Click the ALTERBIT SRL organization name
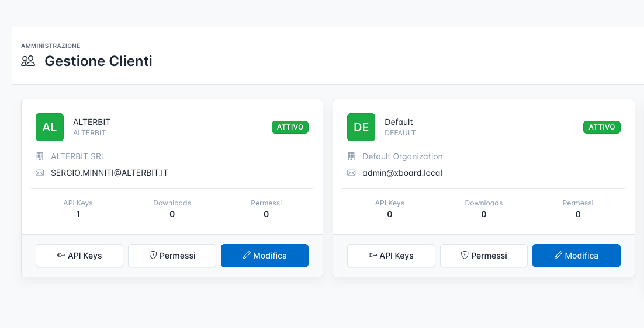This screenshot has width=644, height=328. click(x=78, y=156)
